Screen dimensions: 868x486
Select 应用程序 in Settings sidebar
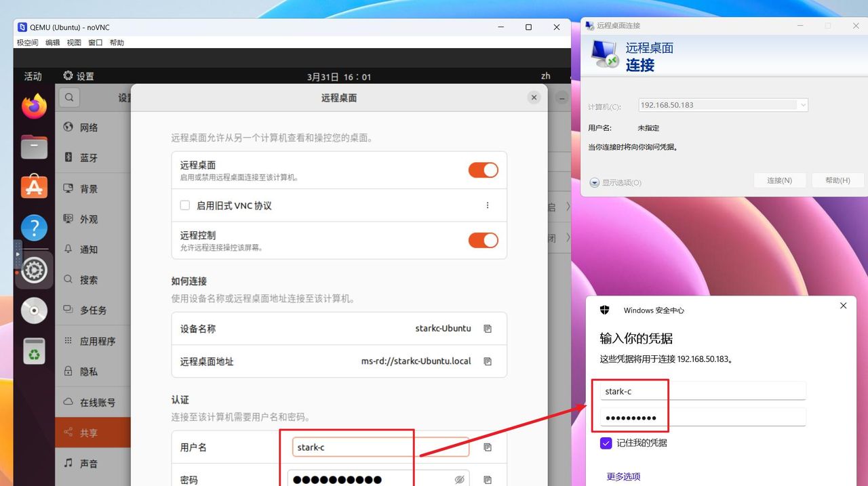[x=93, y=341]
